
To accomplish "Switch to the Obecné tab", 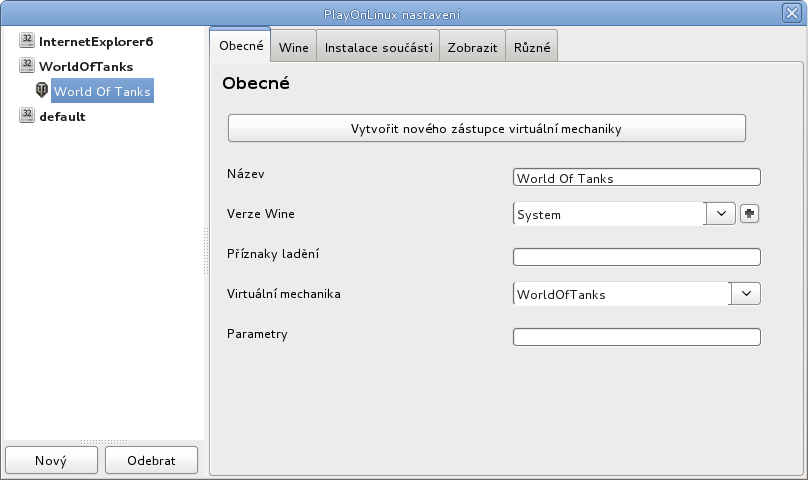I will tap(241, 45).
